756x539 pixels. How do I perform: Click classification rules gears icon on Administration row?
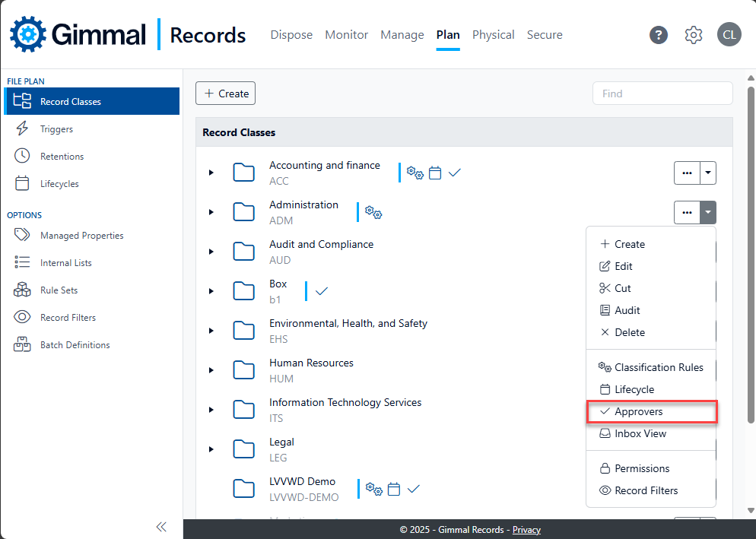(373, 212)
